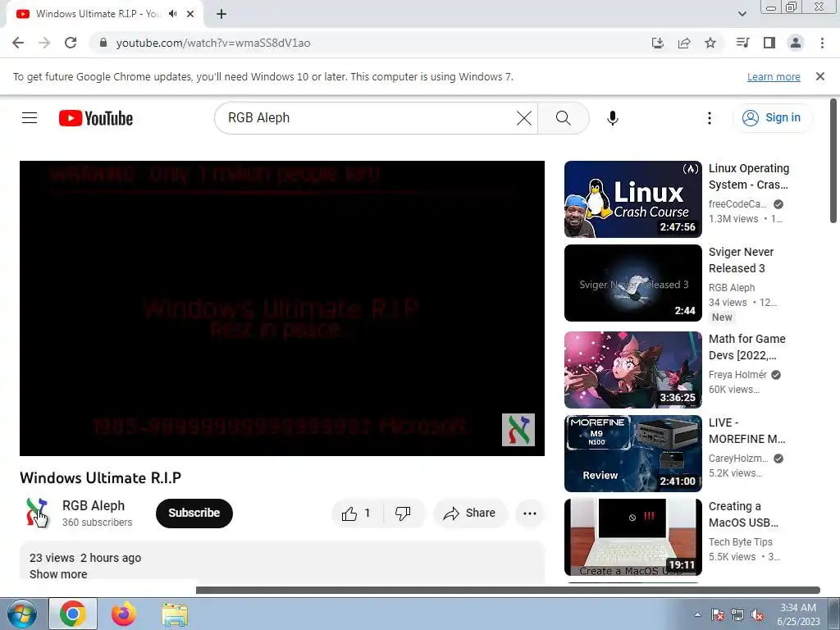Open Windows Explorer from taskbar
The image size is (840, 630).
point(176,614)
